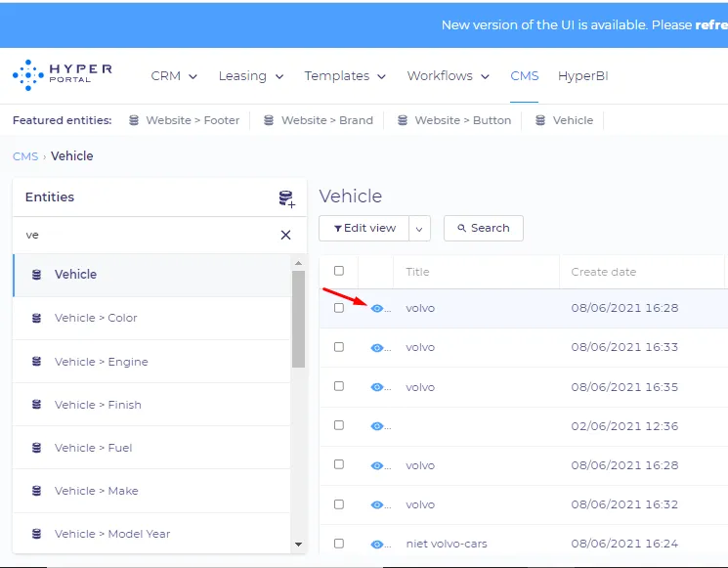The image size is (728, 568).
Task: Click database icon for Vehicle > Engine
Action: click(x=36, y=362)
